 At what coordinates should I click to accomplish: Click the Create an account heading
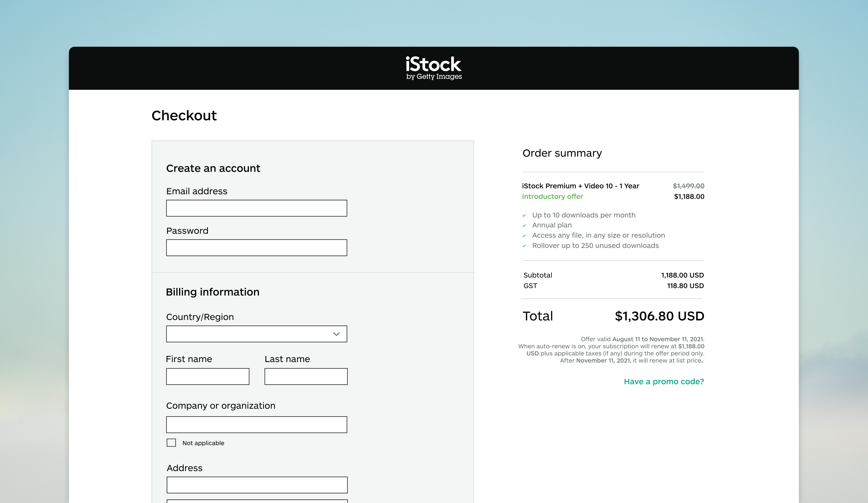click(x=213, y=168)
